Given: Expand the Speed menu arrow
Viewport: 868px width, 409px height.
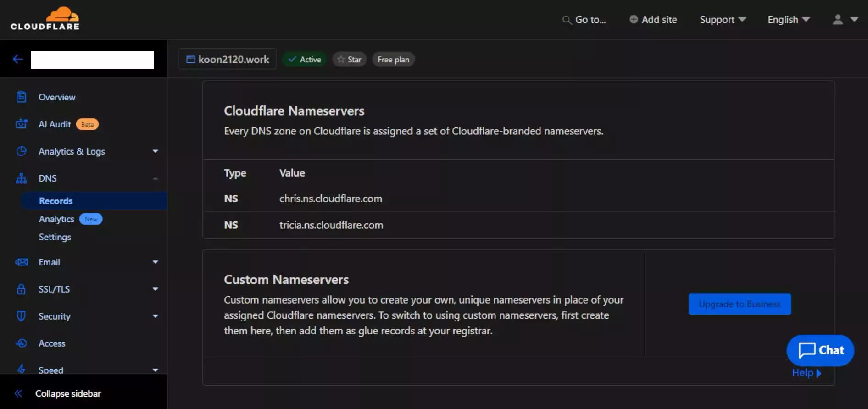Looking at the screenshot, I should (x=156, y=370).
